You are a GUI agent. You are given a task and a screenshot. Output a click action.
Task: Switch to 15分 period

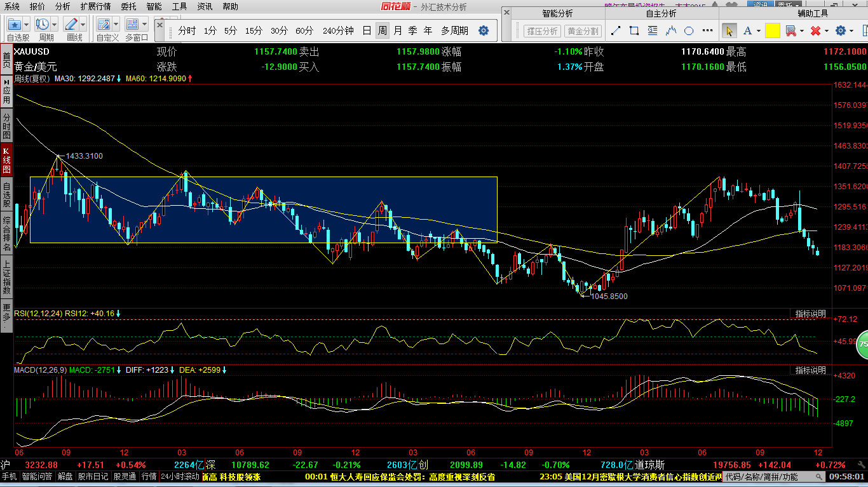pyautogui.click(x=254, y=30)
